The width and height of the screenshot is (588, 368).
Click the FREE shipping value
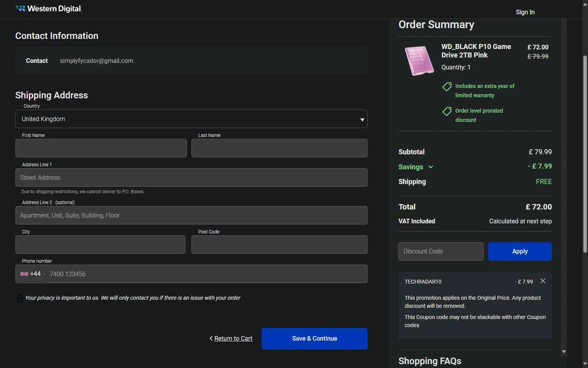coord(544,182)
